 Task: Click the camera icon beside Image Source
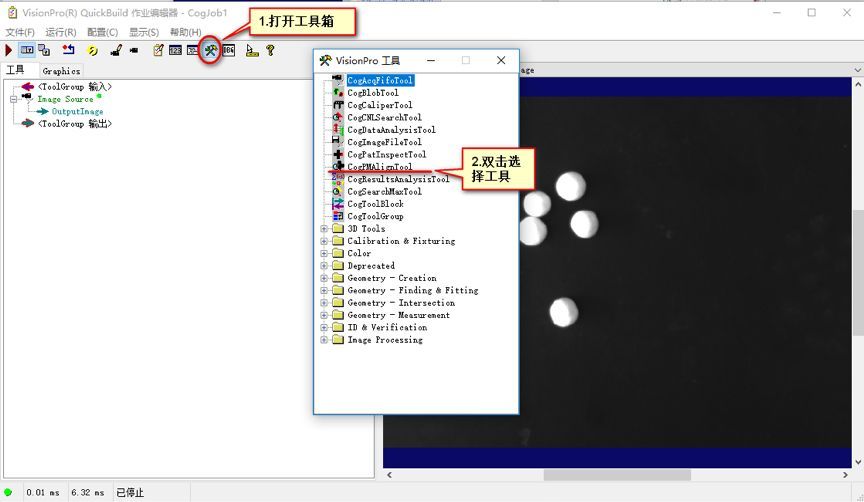(x=28, y=98)
